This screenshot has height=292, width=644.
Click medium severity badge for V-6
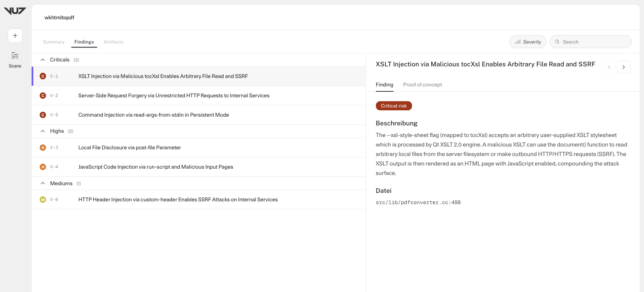pyautogui.click(x=43, y=200)
